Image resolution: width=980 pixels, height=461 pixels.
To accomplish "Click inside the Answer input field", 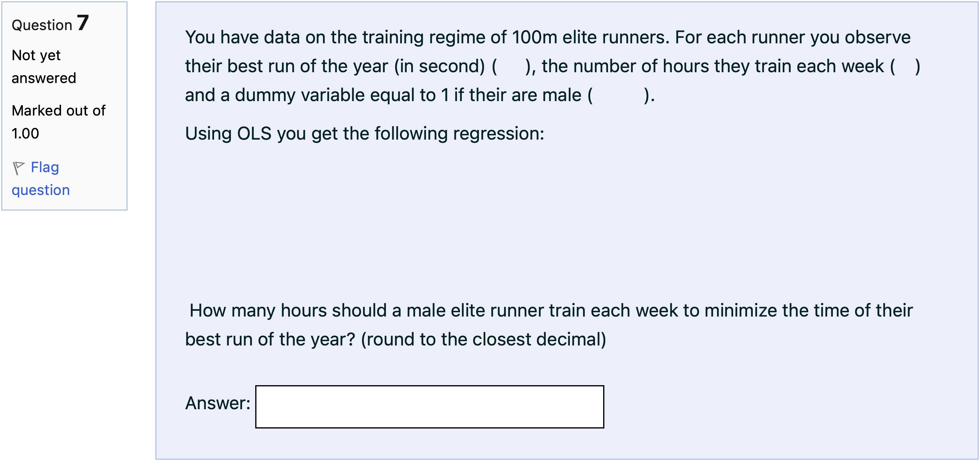I will click(429, 407).
